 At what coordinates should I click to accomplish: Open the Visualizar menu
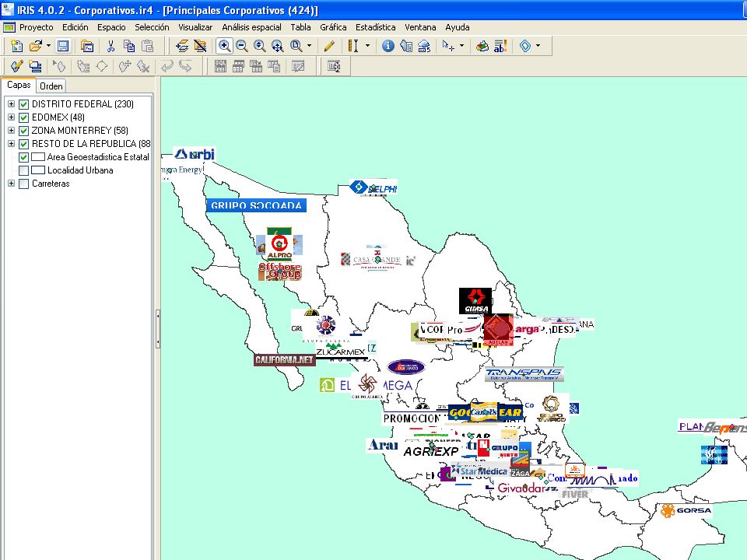[195, 28]
